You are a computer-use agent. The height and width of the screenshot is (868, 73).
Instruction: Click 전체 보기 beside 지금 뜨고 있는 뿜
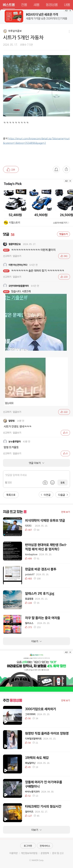[66, 512]
